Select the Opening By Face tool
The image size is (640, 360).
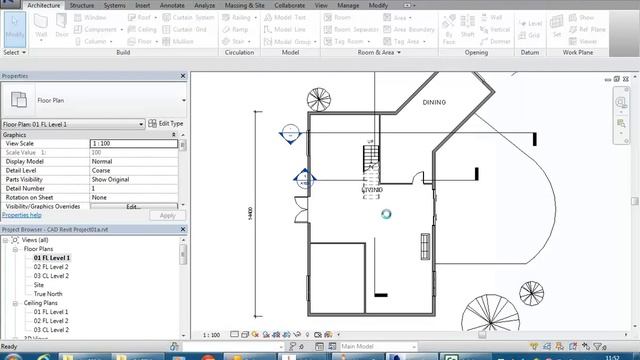click(x=449, y=29)
